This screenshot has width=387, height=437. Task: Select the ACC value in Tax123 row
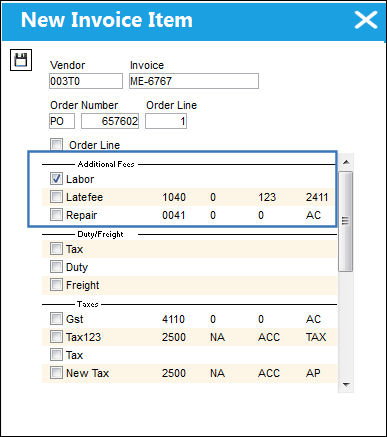tap(269, 337)
